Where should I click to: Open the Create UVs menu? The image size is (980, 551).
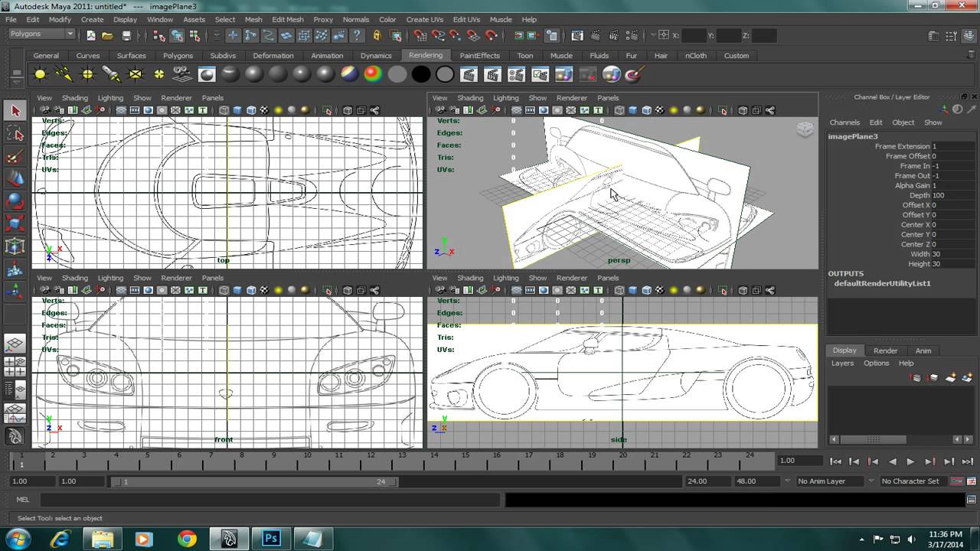[x=424, y=19]
